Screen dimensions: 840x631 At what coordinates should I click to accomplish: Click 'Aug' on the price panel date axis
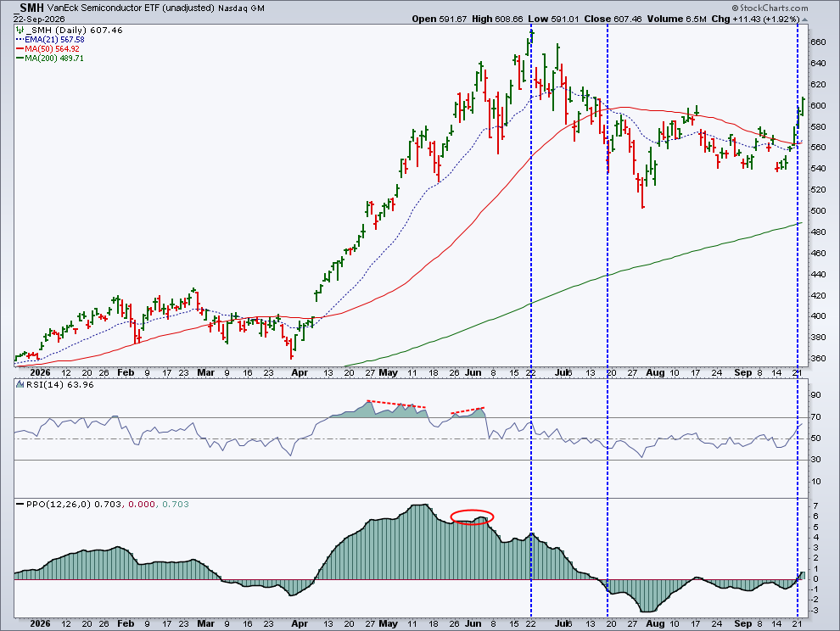point(655,373)
